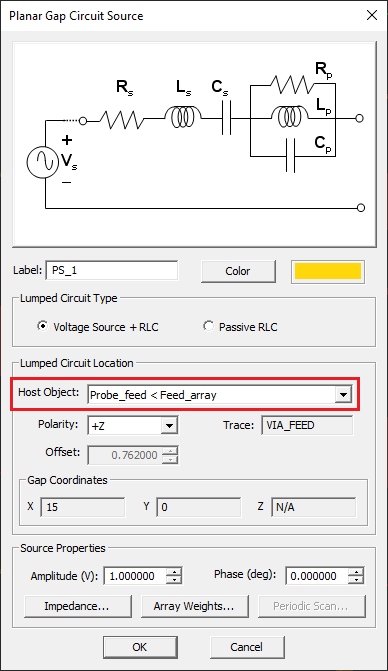
Task: Decrease Phase with down spinner arrow
Action: coord(356,580)
